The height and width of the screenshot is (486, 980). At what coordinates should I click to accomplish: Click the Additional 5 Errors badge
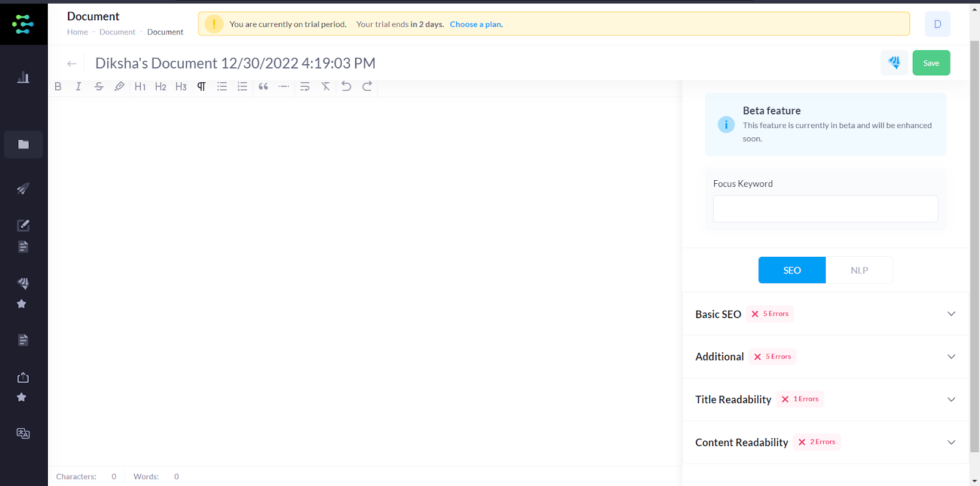772,357
